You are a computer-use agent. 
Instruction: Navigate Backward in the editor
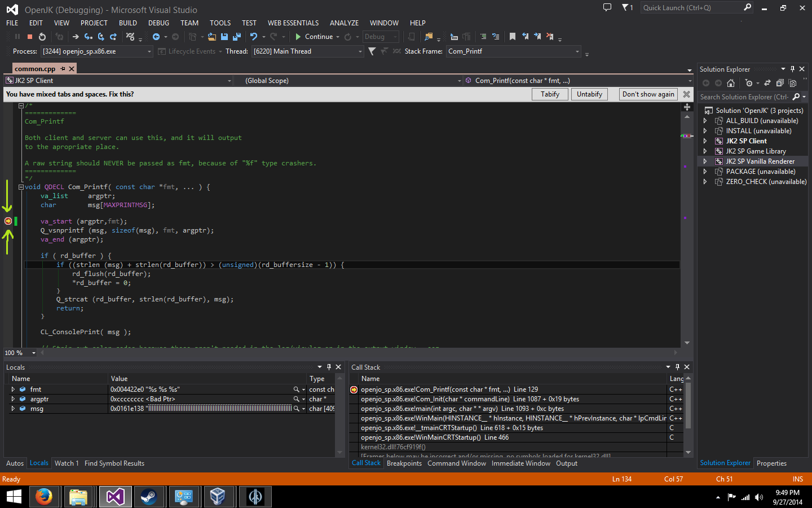156,37
